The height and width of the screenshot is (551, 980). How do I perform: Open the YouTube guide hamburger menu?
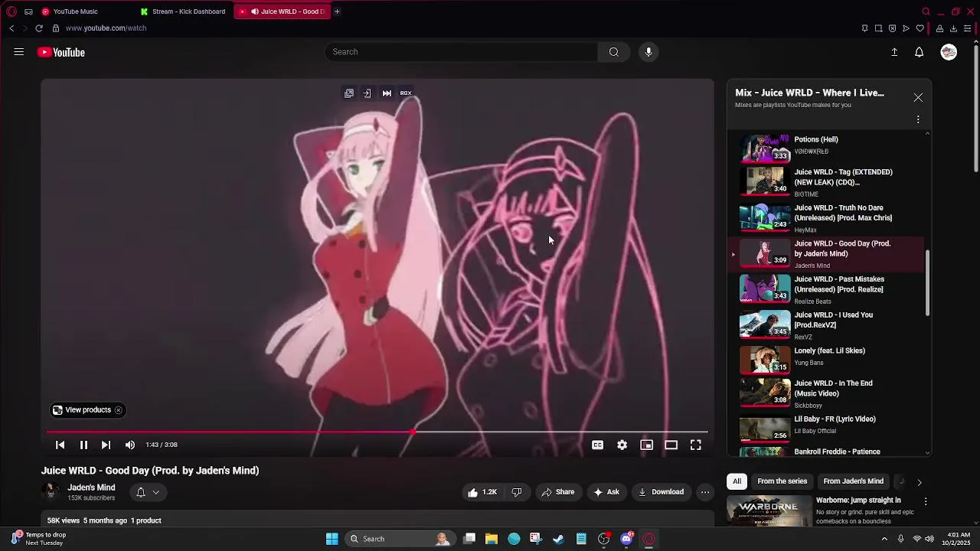click(19, 52)
